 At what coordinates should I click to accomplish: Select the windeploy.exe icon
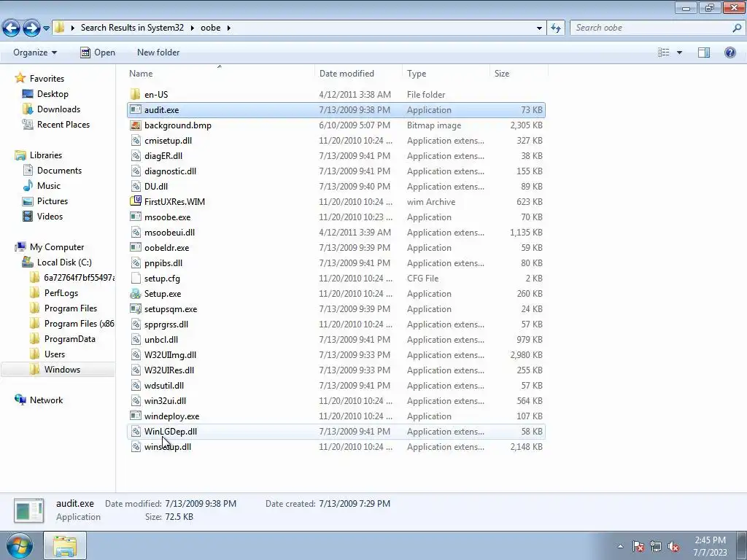(136, 416)
